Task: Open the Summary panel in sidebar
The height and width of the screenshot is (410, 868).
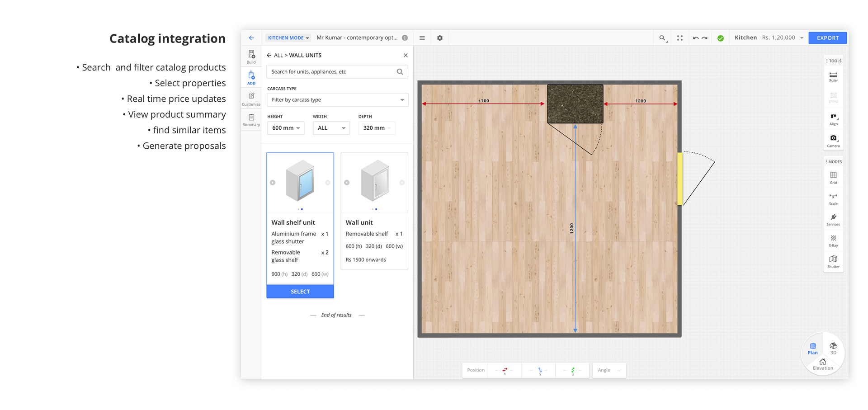Action: click(251, 120)
